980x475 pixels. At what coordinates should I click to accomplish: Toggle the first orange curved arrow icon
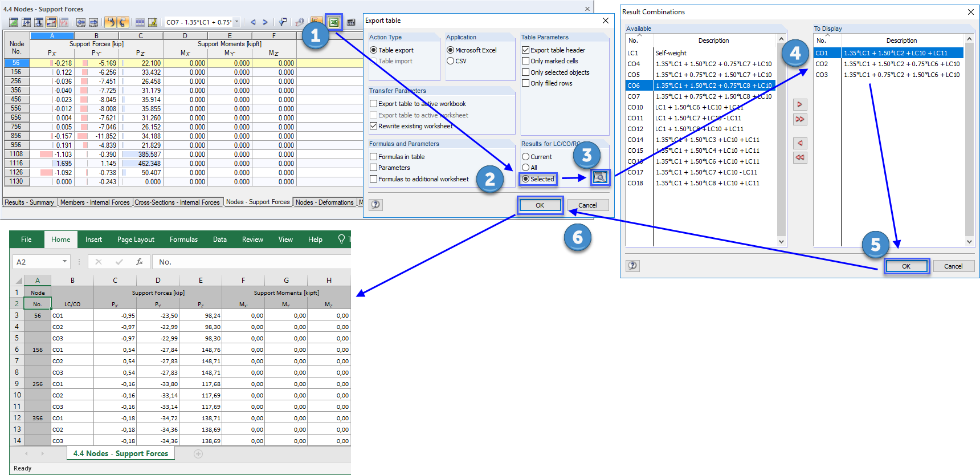point(111,22)
